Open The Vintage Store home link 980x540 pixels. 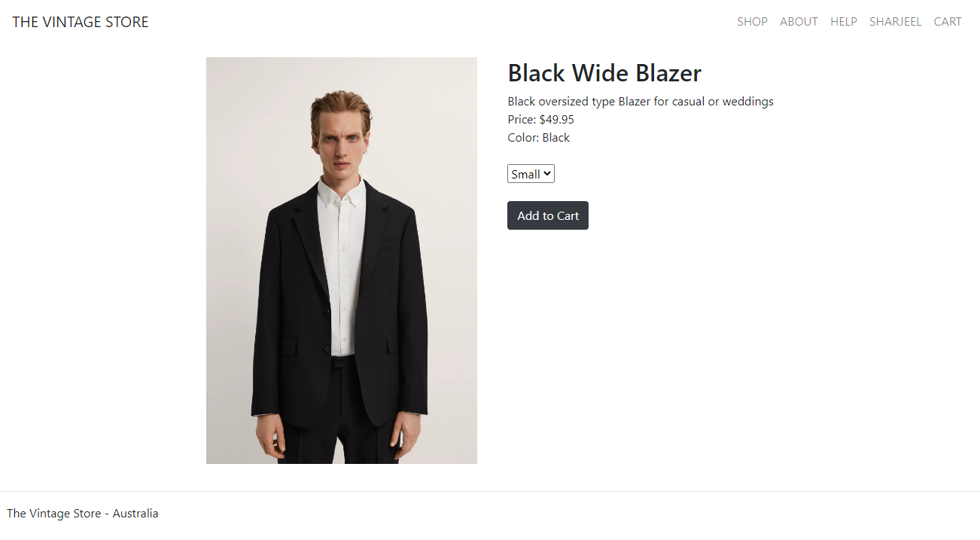[81, 22]
